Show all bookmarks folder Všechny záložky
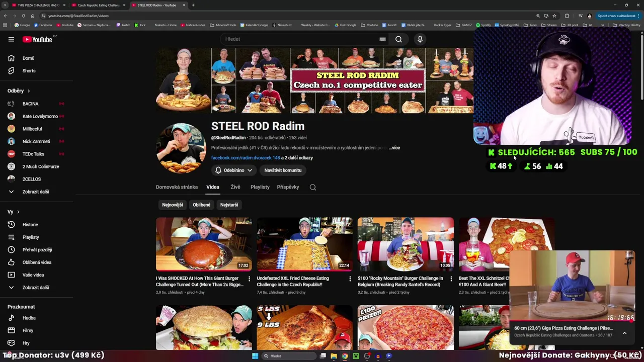644x362 pixels. point(627,25)
